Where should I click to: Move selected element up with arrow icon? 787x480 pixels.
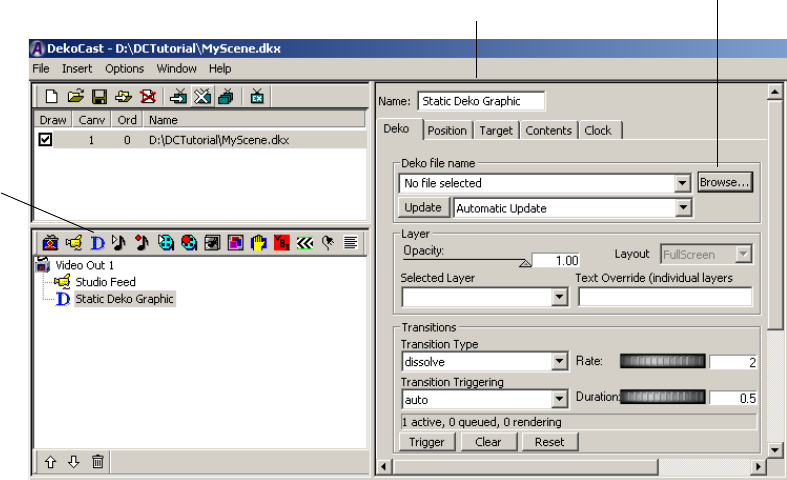(x=50, y=461)
